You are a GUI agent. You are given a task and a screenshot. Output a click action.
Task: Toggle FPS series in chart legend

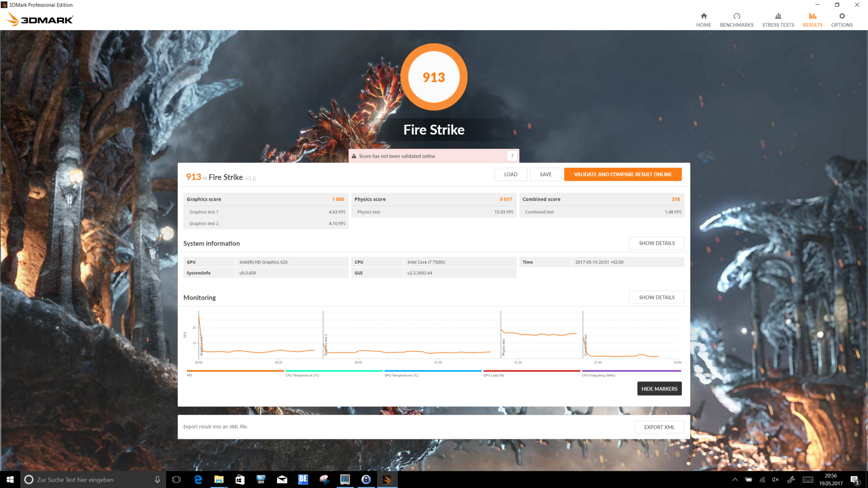(x=235, y=371)
